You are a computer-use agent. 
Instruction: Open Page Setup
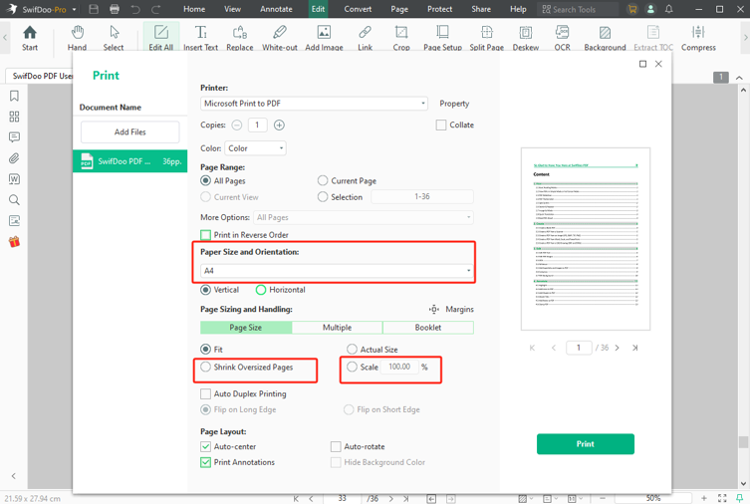(x=442, y=37)
